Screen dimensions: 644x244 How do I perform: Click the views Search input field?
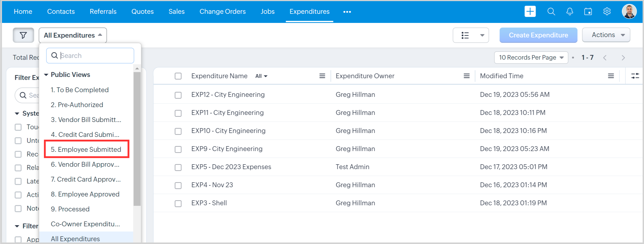pyautogui.click(x=95, y=55)
